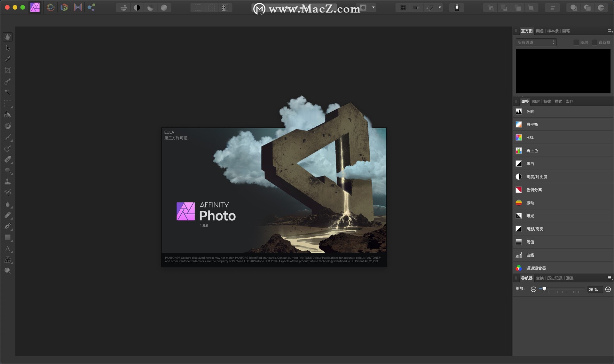Select the Paint Brush tool
Screen dimensions: 614x364
[x=8, y=137]
